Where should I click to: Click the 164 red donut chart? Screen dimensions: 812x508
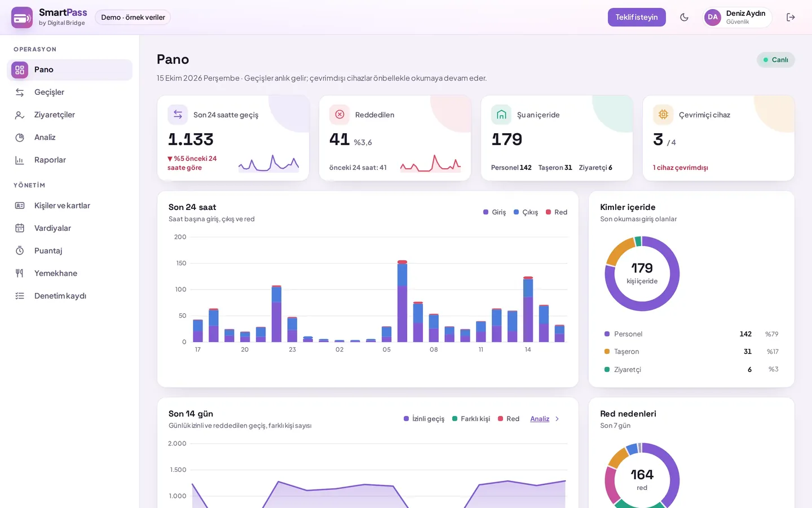[642, 475]
